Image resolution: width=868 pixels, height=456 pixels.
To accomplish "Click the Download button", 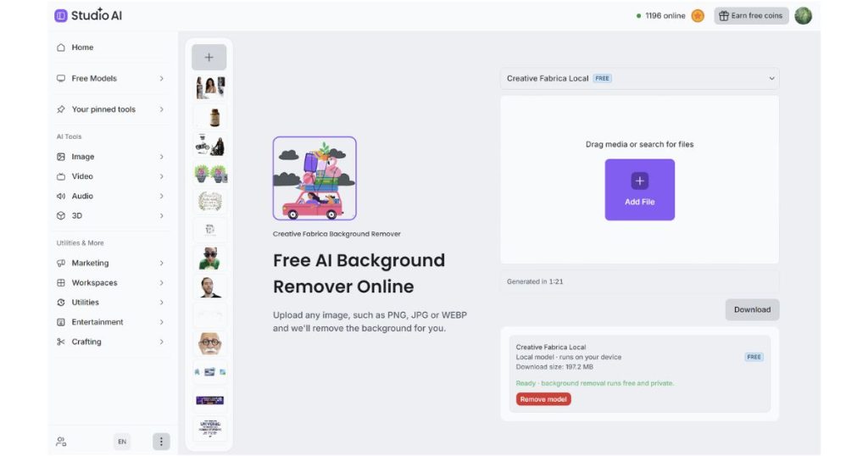I will tap(752, 310).
